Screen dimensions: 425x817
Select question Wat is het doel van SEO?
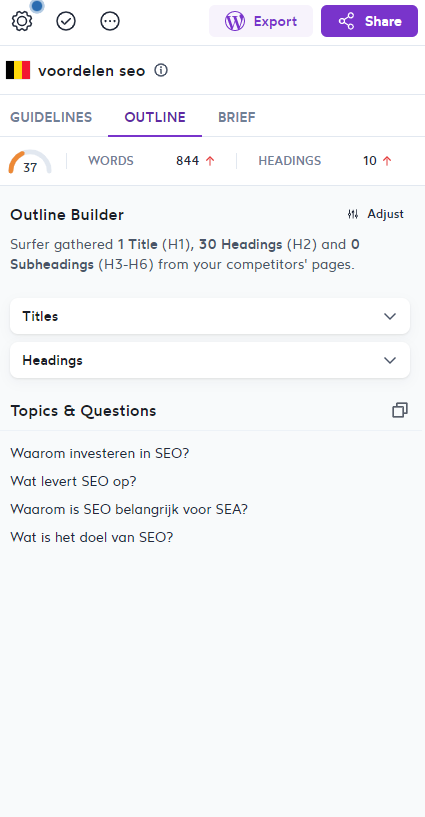(91, 537)
